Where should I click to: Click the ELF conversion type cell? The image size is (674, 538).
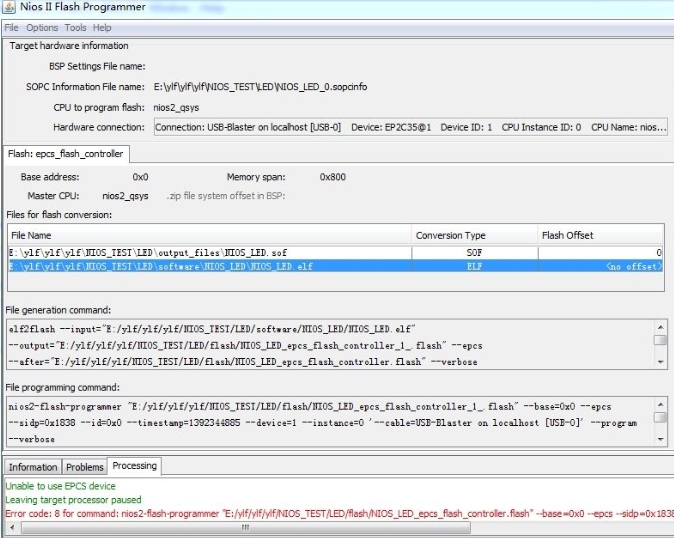[x=475, y=266]
